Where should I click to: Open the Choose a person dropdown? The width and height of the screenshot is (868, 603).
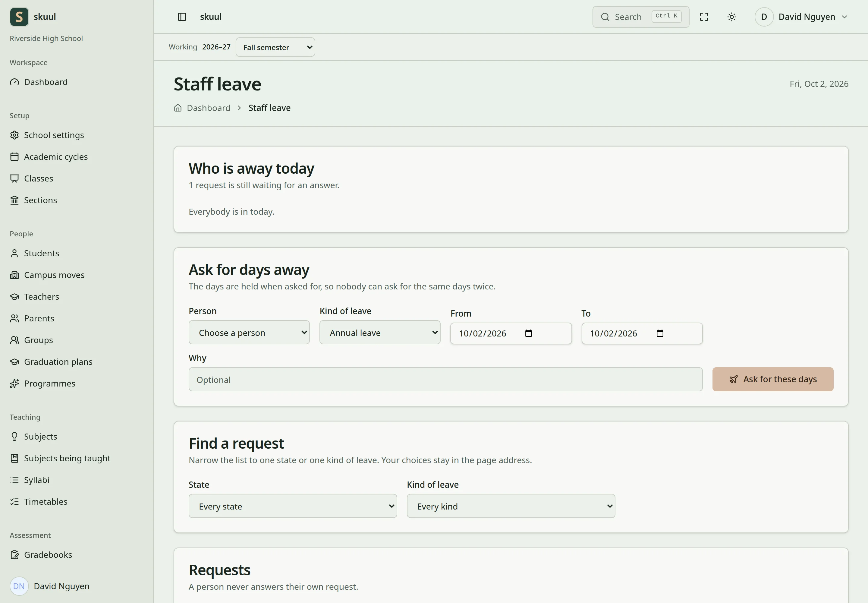click(249, 333)
